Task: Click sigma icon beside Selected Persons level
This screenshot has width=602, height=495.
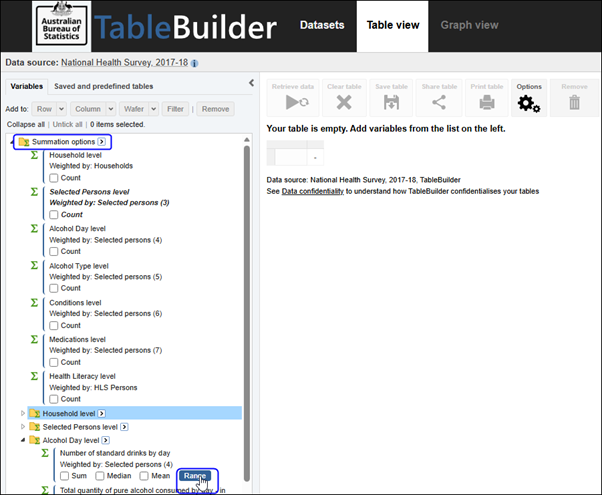Action: coord(34,192)
